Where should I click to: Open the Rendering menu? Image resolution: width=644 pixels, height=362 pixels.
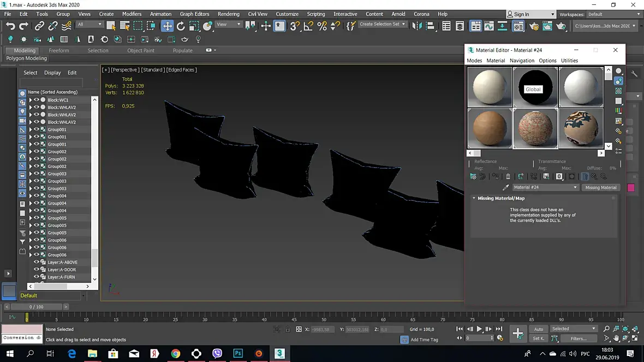228,14
